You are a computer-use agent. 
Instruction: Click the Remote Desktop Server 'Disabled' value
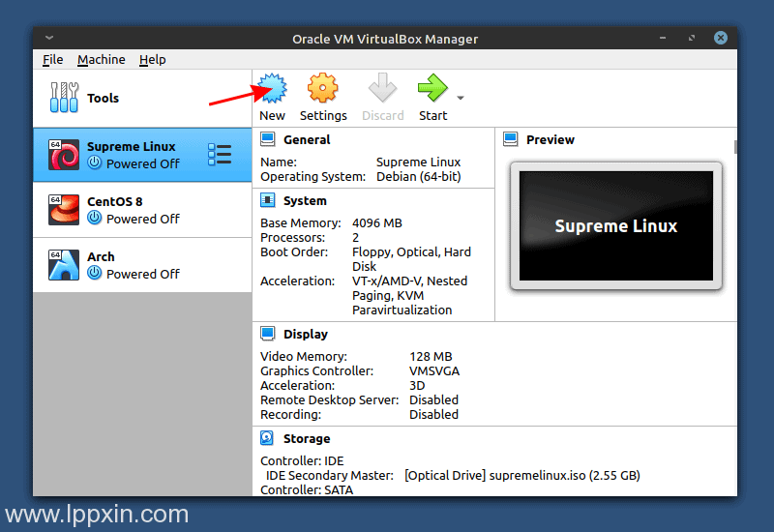433,399
